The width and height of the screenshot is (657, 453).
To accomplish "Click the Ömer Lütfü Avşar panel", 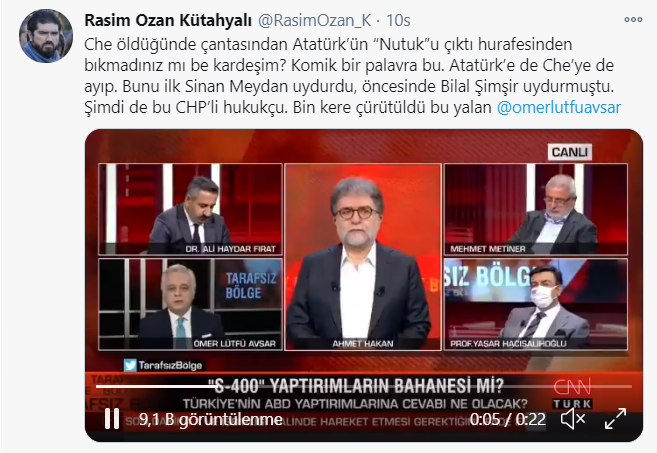I will pos(190,304).
